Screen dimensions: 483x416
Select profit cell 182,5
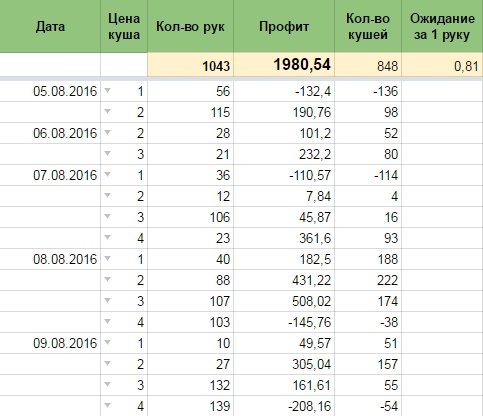284,259
